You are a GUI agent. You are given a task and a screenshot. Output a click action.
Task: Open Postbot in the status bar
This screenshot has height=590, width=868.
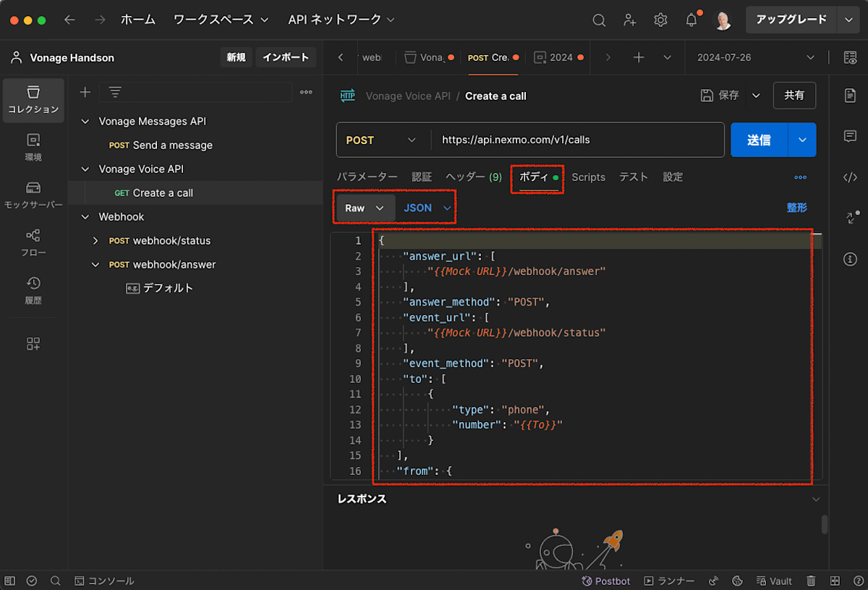[x=606, y=581]
